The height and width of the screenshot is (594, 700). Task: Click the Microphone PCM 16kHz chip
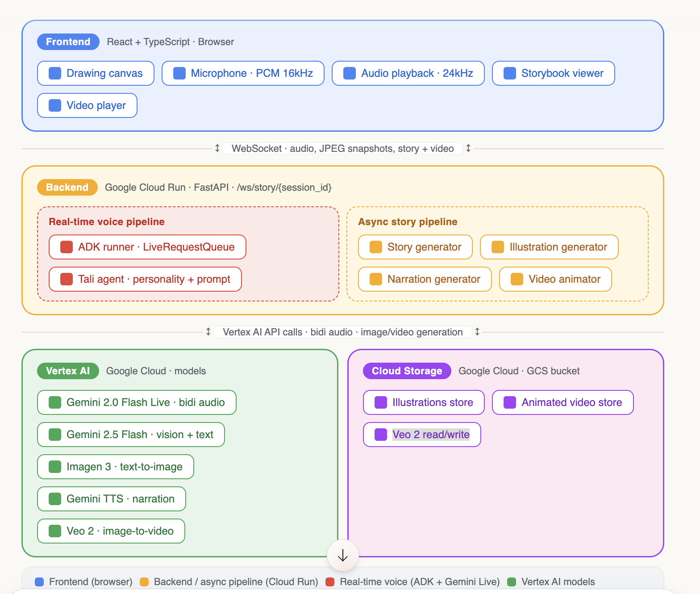click(x=243, y=73)
